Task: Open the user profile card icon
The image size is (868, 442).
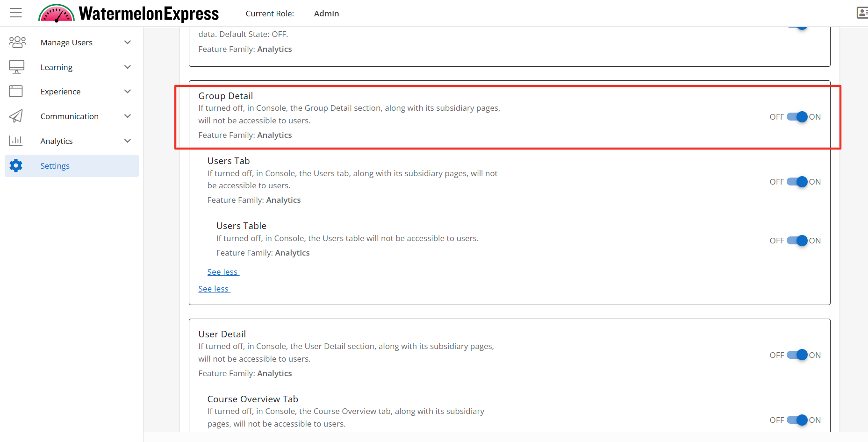Action: [862, 13]
